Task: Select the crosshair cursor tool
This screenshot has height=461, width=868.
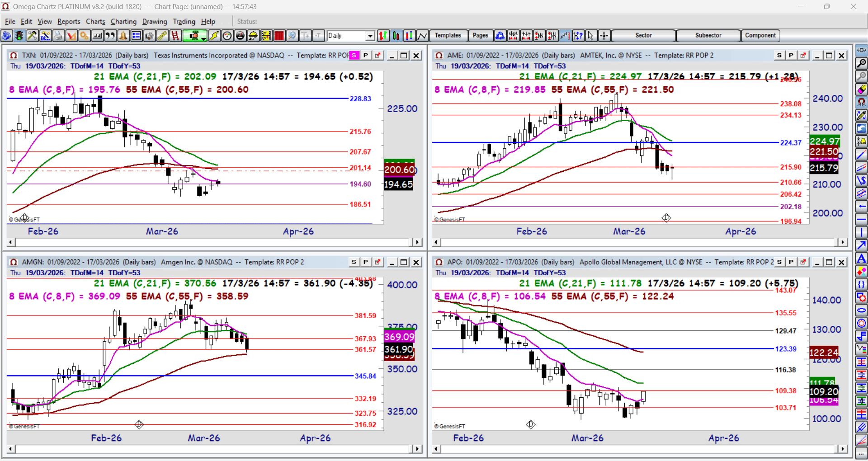Action: pos(604,36)
